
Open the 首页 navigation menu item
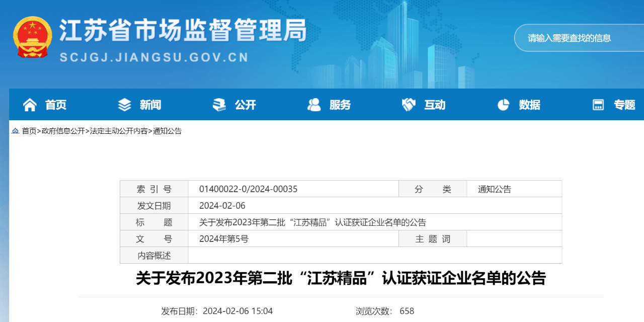[x=56, y=105]
